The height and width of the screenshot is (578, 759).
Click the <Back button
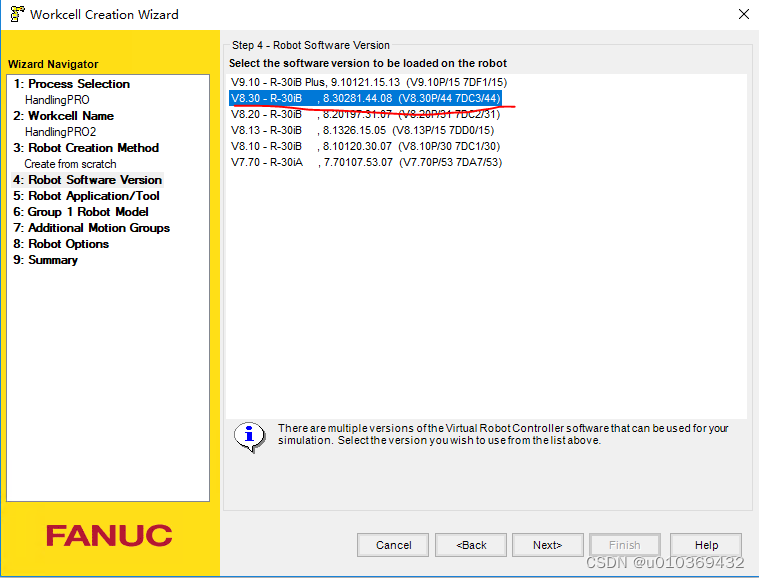click(471, 545)
